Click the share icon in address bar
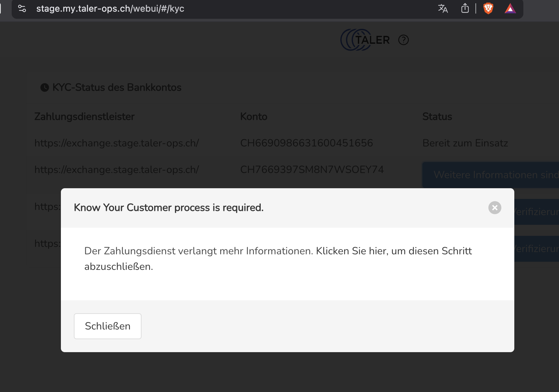Image resolution: width=559 pixels, height=392 pixels. (x=465, y=8)
